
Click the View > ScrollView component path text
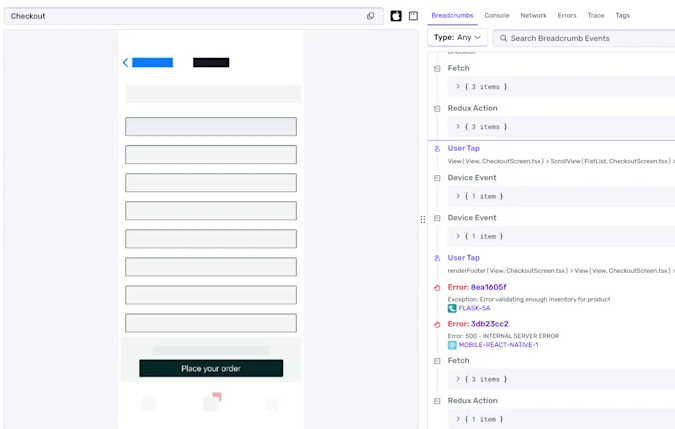coord(561,161)
